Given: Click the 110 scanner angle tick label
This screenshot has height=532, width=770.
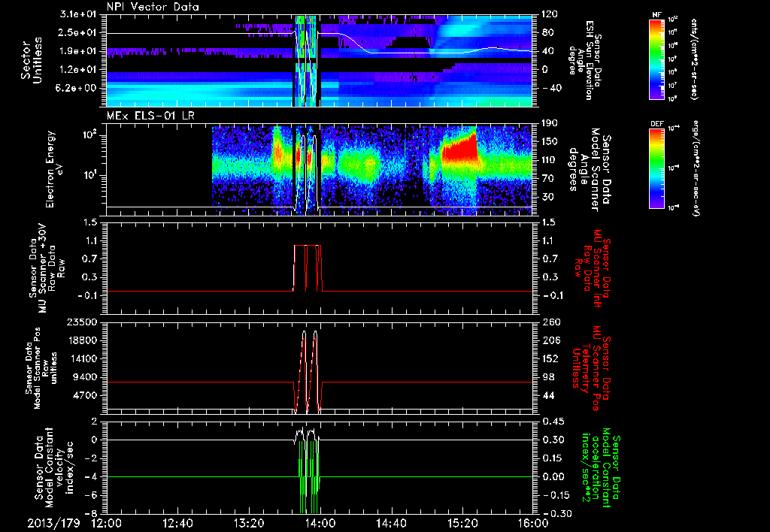Looking at the screenshot, I should tap(550, 160).
